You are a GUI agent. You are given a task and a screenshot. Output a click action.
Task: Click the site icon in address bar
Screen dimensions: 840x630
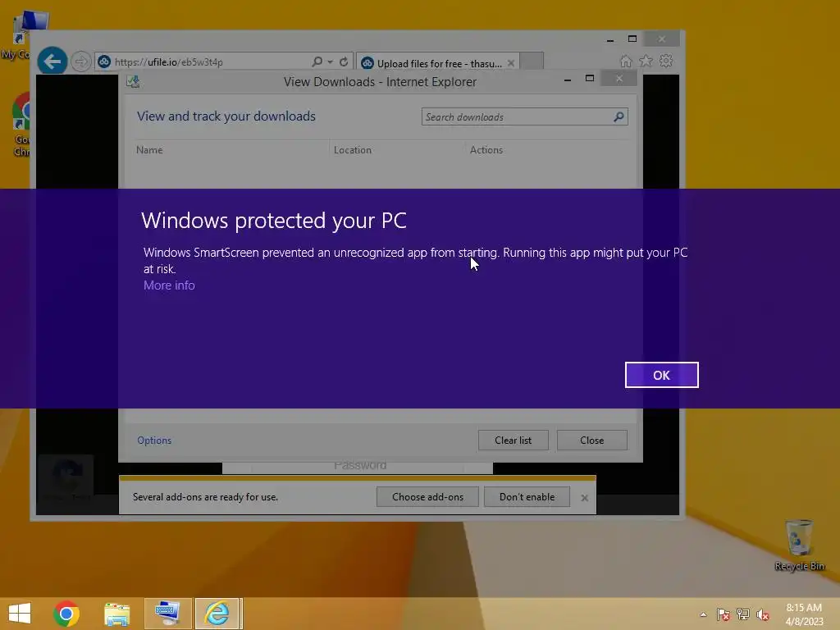(x=104, y=62)
